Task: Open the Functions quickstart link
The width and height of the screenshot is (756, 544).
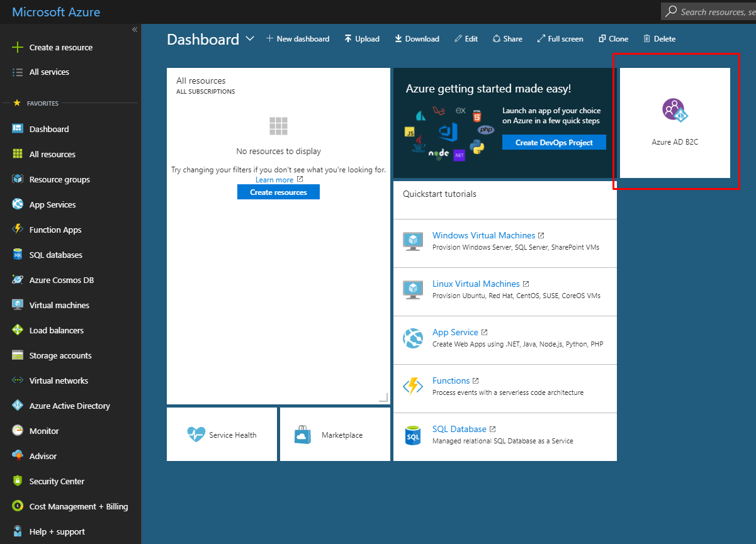Action: coord(451,380)
